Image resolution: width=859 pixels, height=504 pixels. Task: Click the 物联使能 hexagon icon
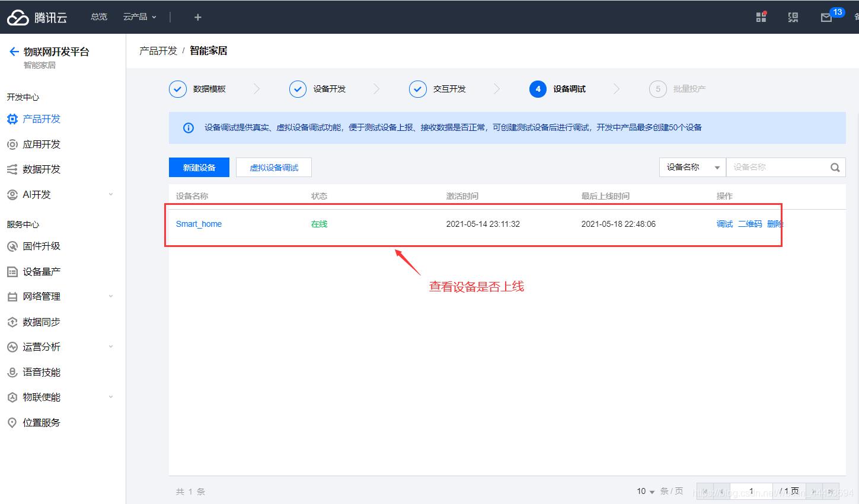pos(12,397)
